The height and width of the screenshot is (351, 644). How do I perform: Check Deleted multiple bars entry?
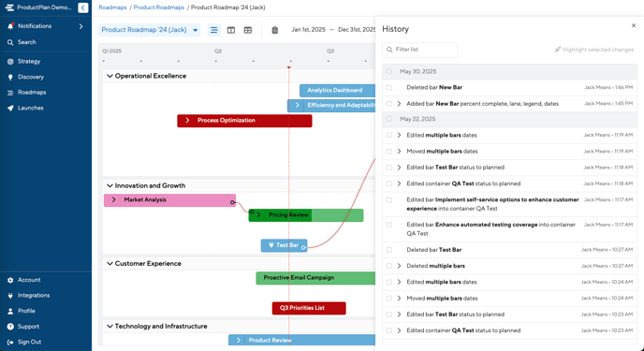point(389,266)
